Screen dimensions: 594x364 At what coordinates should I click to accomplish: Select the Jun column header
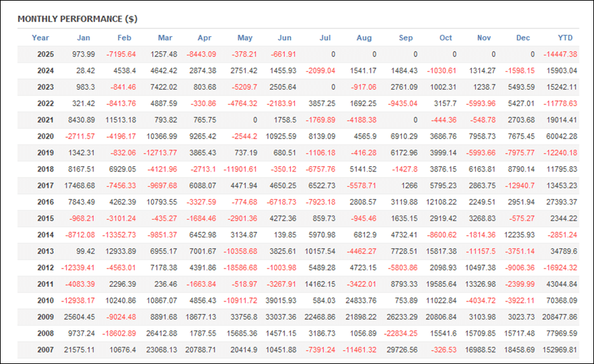click(284, 38)
